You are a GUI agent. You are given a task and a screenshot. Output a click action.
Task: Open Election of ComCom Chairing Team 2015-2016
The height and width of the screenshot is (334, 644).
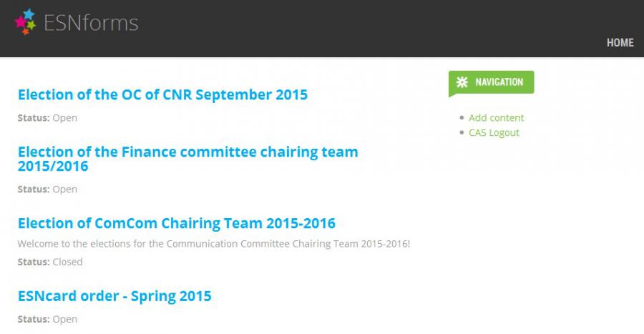[177, 223]
